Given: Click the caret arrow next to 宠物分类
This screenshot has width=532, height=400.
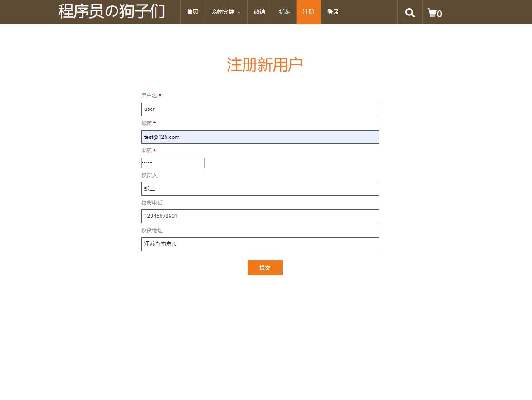Looking at the screenshot, I should [x=239, y=13].
